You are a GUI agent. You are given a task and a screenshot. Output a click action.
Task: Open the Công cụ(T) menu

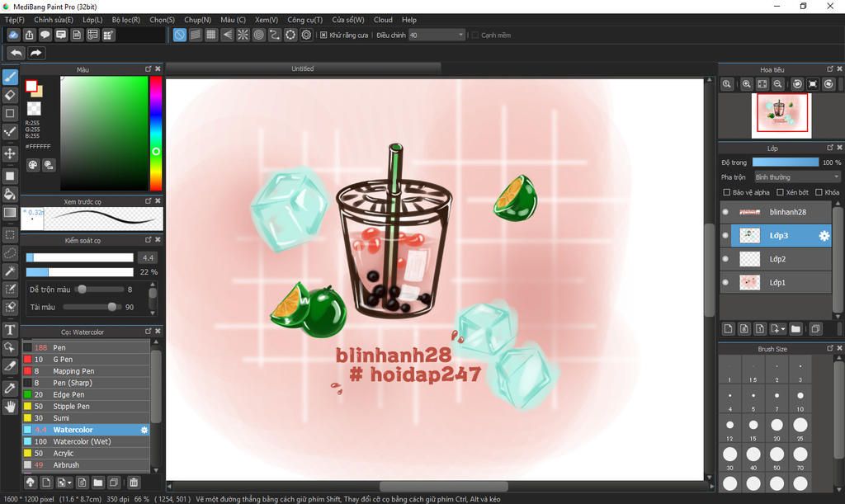[304, 20]
